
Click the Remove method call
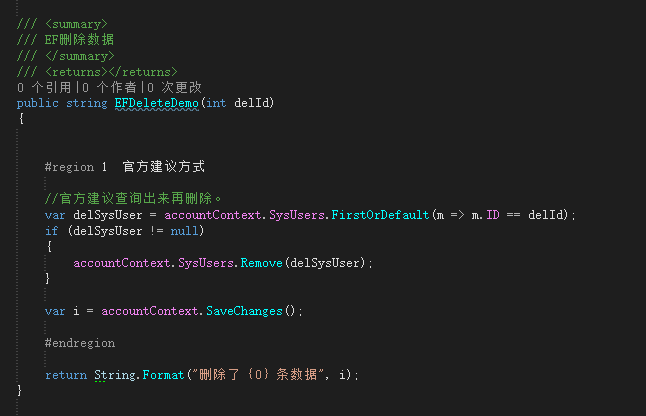point(261,263)
